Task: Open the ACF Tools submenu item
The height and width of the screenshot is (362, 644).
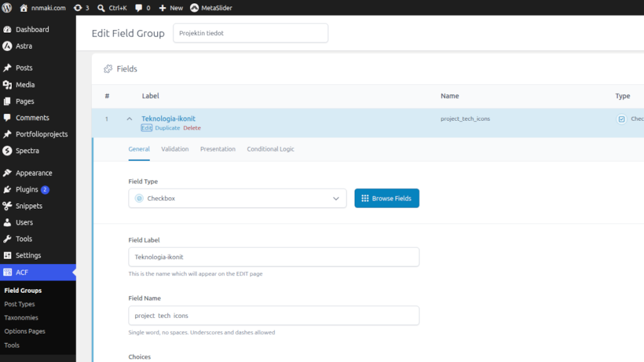Action: [x=12, y=345]
